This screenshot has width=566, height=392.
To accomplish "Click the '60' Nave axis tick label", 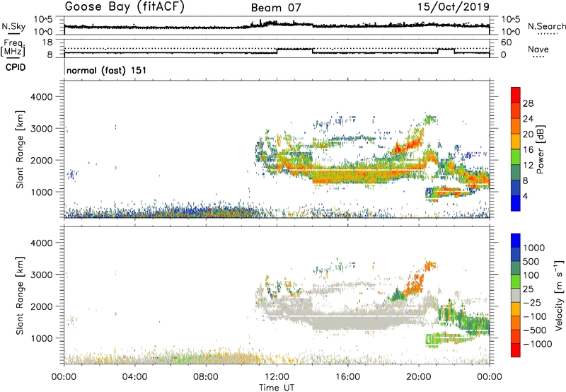I will coord(506,42).
